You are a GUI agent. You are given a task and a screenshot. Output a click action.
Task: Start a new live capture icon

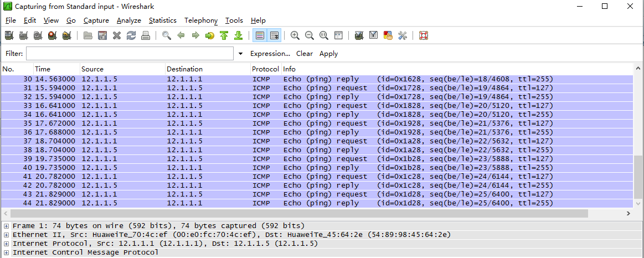38,36
